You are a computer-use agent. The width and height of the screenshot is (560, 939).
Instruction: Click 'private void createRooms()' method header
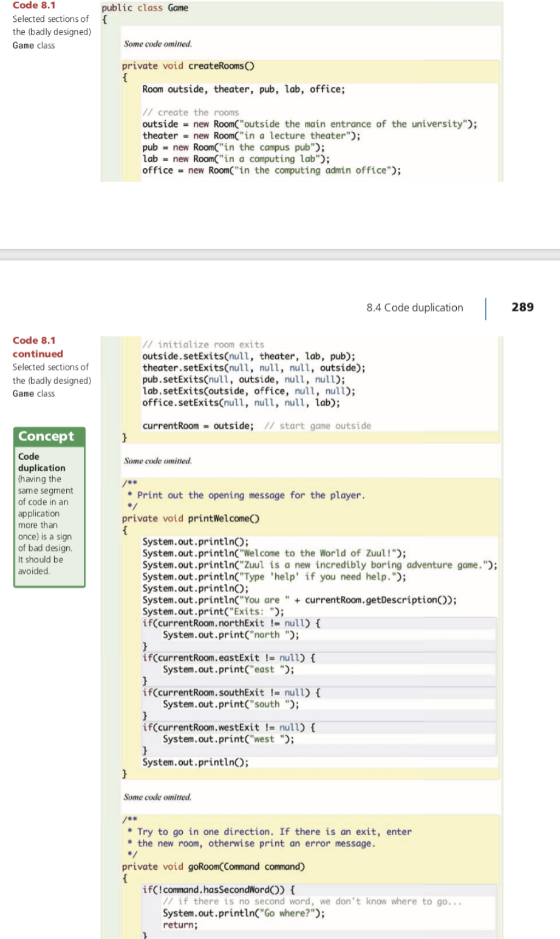point(188,66)
